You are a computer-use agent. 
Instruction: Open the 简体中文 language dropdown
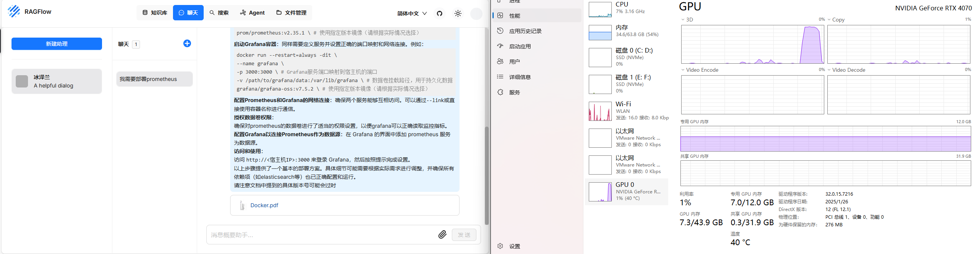click(x=412, y=13)
